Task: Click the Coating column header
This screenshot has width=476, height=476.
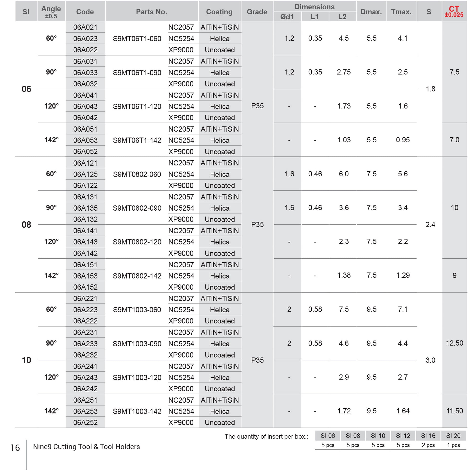Action: (x=219, y=11)
